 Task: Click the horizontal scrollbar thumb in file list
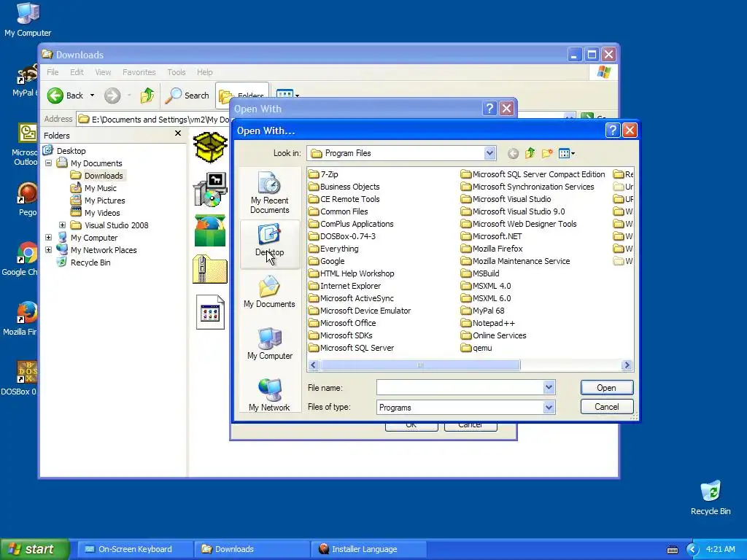pos(419,365)
